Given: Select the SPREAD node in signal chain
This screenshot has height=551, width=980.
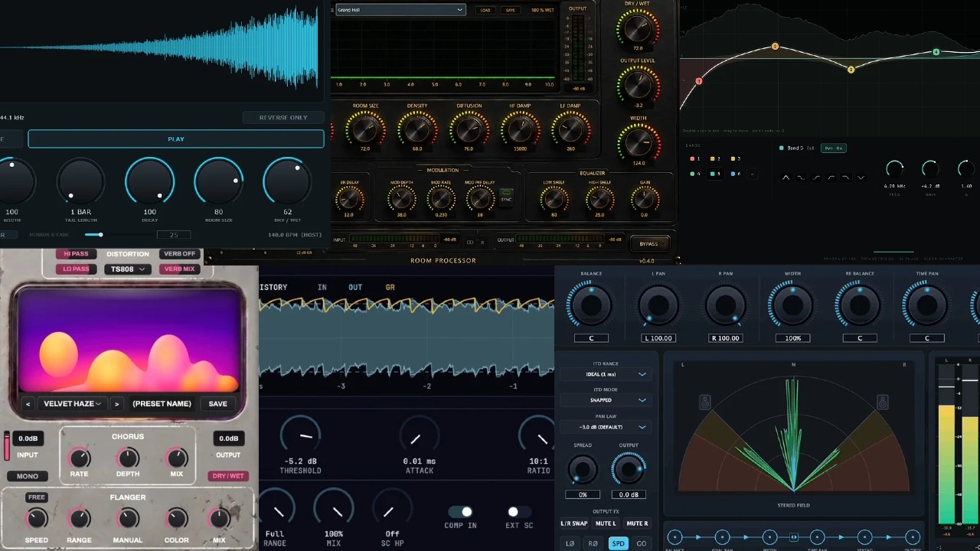Looking at the screenshot, I should click(864, 537).
